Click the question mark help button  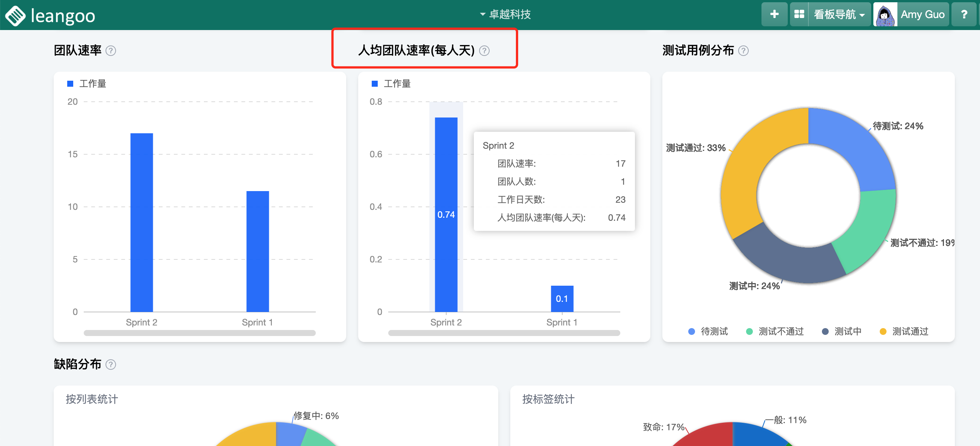(x=964, y=14)
